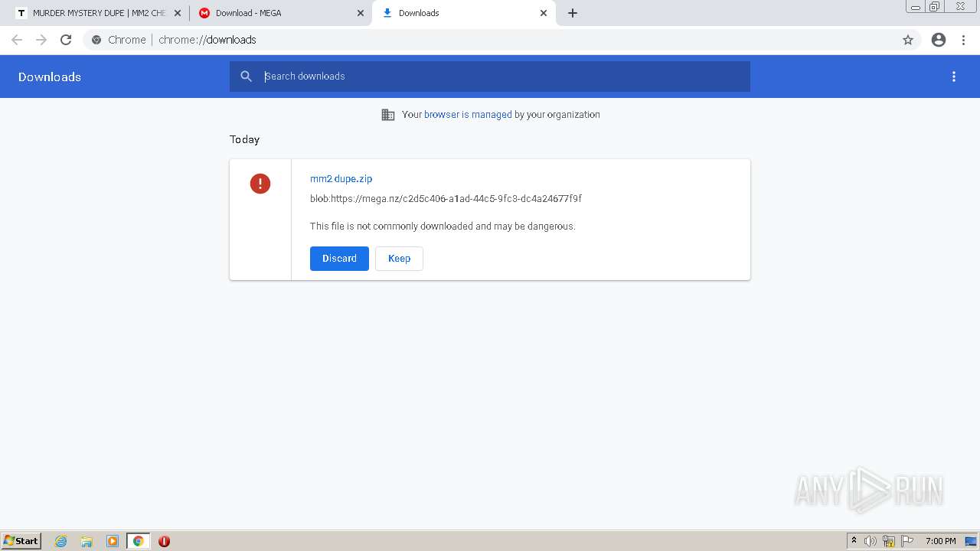980x551 pixels.
Task: Click the Downloads page title
Action: point(50,77)
